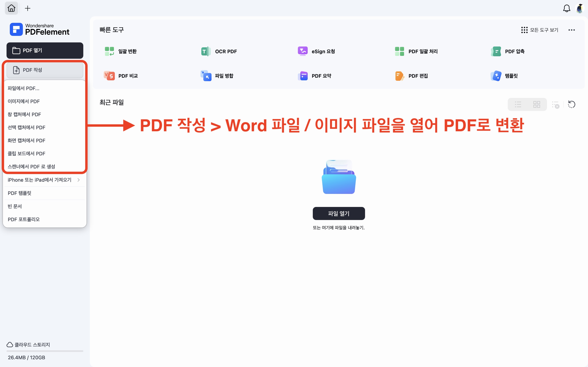Switch recent files to list view
The image size is (588, 367).
pos(518,104)
